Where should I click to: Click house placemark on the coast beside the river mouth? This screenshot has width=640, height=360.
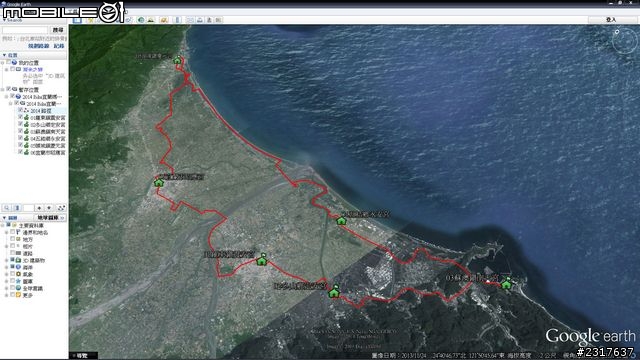point(341,221)
